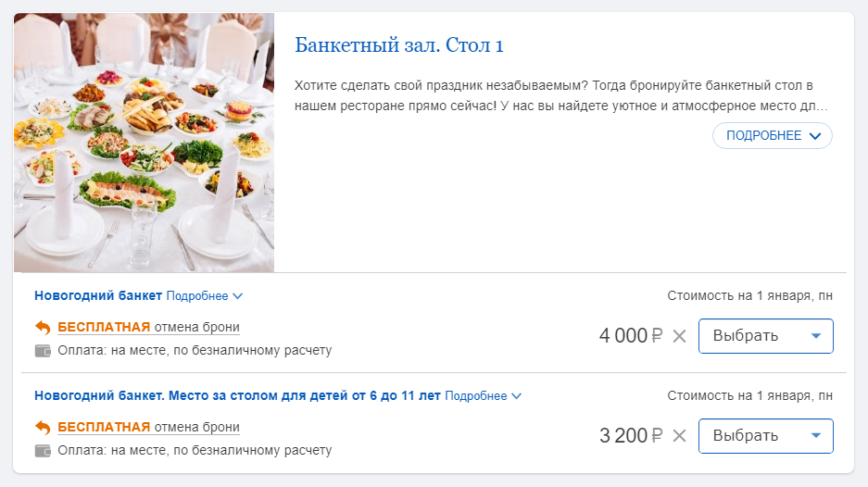Click the X icon beside the 4 000 ₽ price
Image resolution: width=868 pixels, height=487 pixels.
[679, 336]
